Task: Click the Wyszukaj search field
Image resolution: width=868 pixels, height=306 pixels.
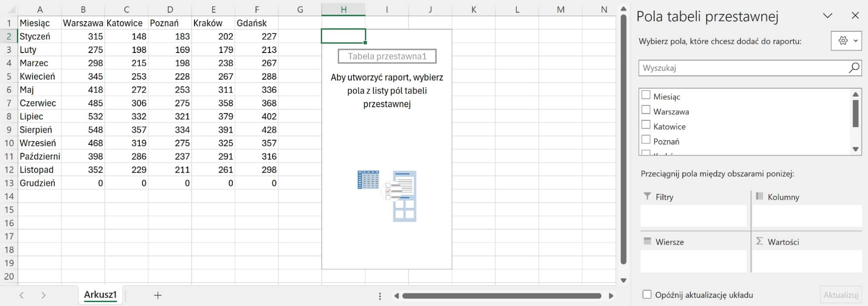Action: pos(743,68)
